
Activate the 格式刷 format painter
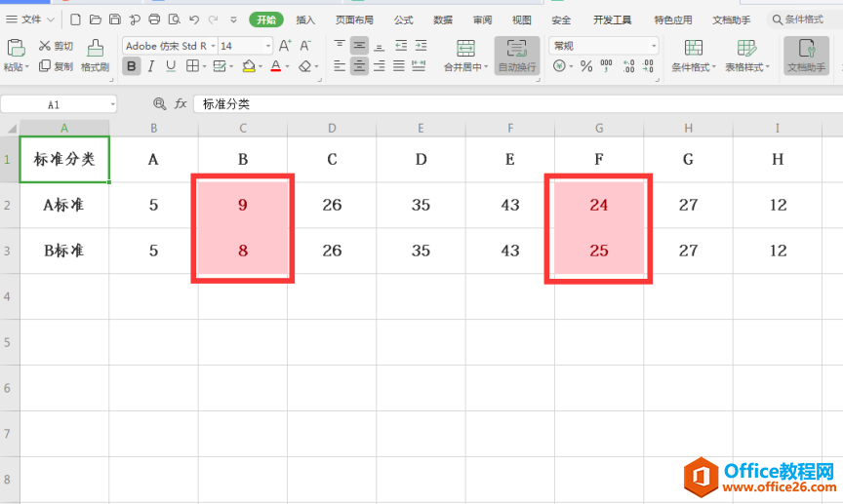[x=96, y=56]
